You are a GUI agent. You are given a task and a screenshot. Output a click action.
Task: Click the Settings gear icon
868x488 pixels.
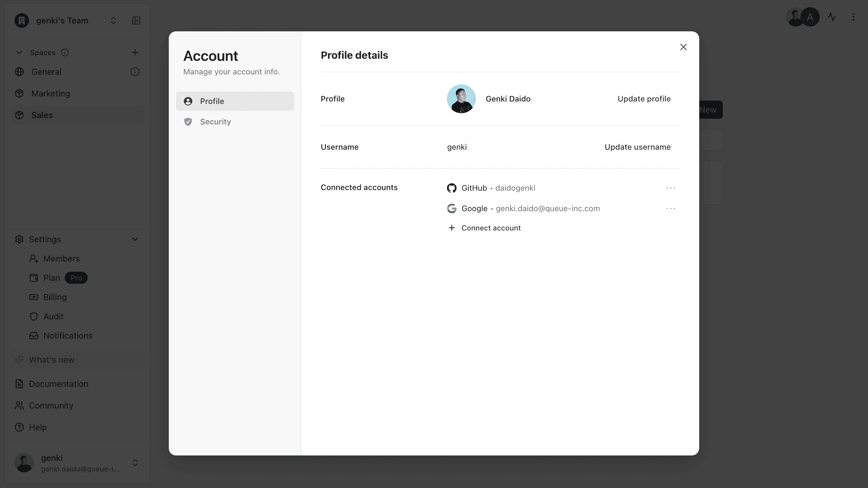click(19, 239)
